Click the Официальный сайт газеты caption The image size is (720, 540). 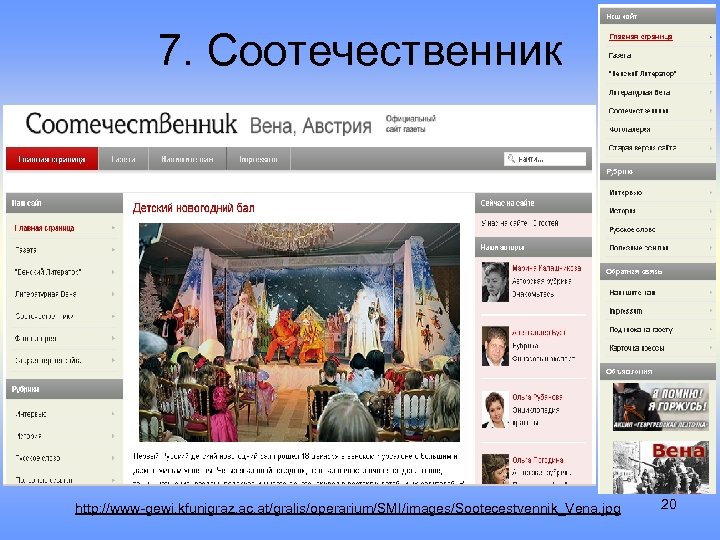[x=411, y=124]
